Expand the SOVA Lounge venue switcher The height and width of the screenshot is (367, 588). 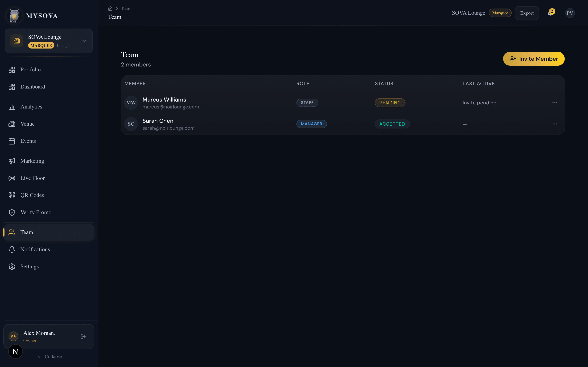coord(84,41)
